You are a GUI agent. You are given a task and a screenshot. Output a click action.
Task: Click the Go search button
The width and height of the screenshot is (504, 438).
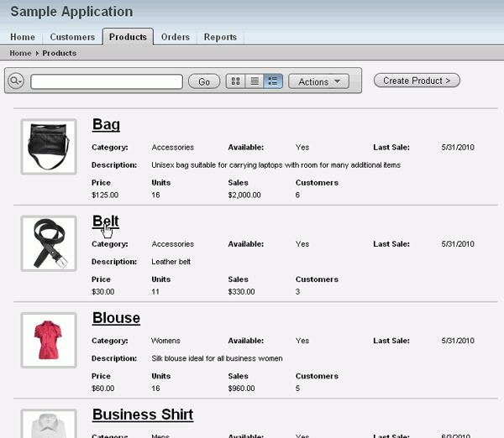(204, 81)
